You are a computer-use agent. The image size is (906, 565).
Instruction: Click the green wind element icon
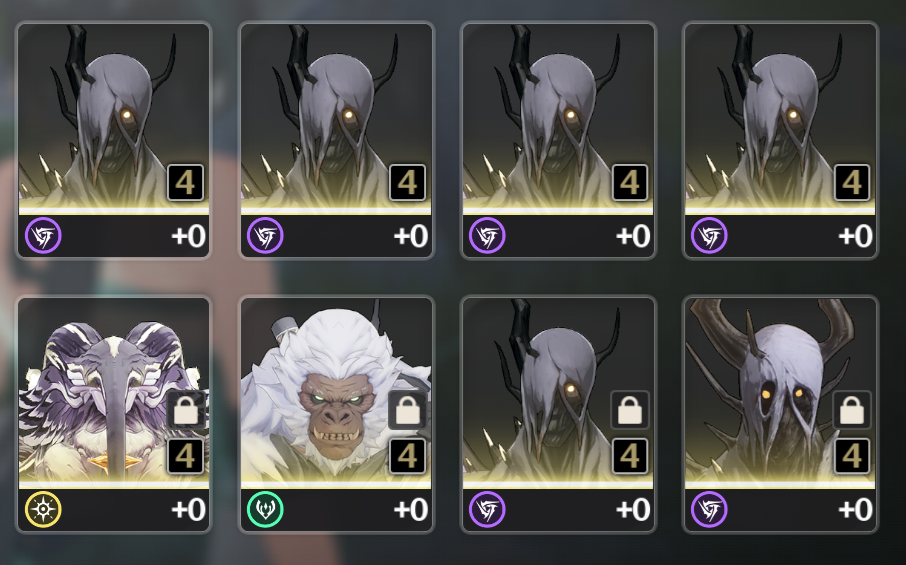pyautogui.click(x=265, y=509)
